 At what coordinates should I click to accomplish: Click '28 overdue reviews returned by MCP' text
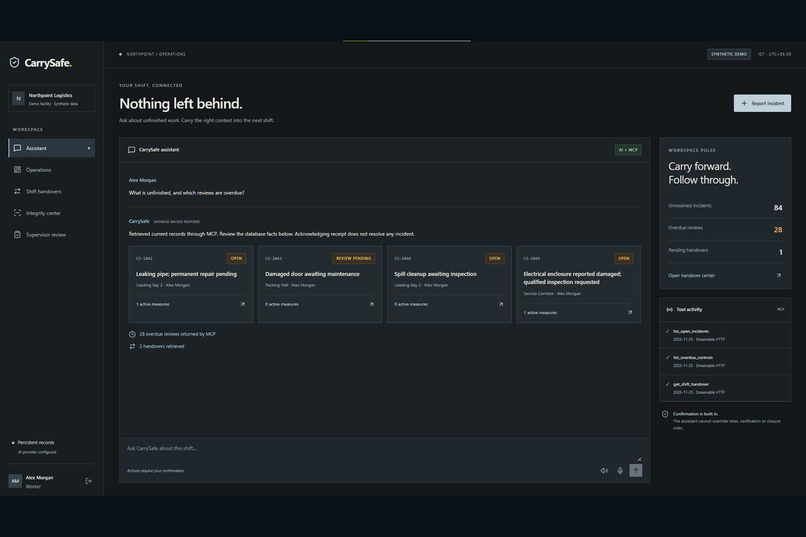pyautogui.click(x=177, y=334)
